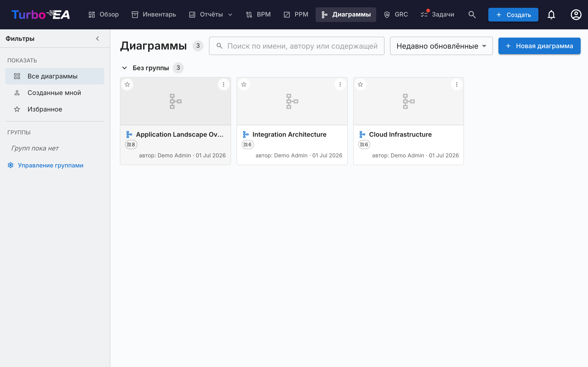Collapse the Фильтры sidebar panel
Screen dimensions: 588x367
pyautogui.click(x=97, y=39)
